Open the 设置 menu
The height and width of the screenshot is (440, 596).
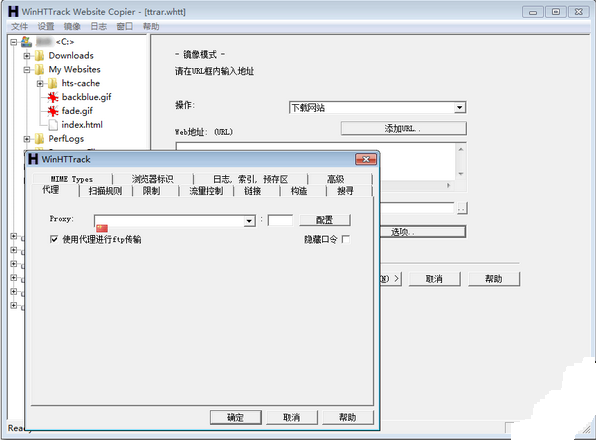tap(46, 26)
